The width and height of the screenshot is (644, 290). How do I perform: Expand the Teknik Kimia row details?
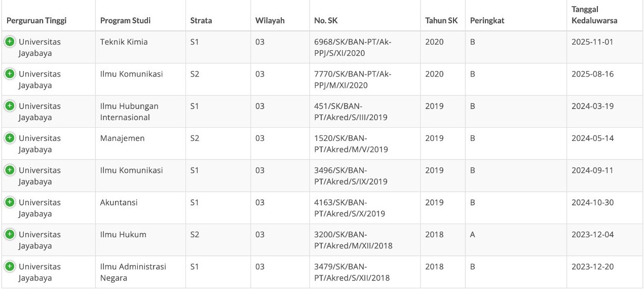tap(10, 42)
